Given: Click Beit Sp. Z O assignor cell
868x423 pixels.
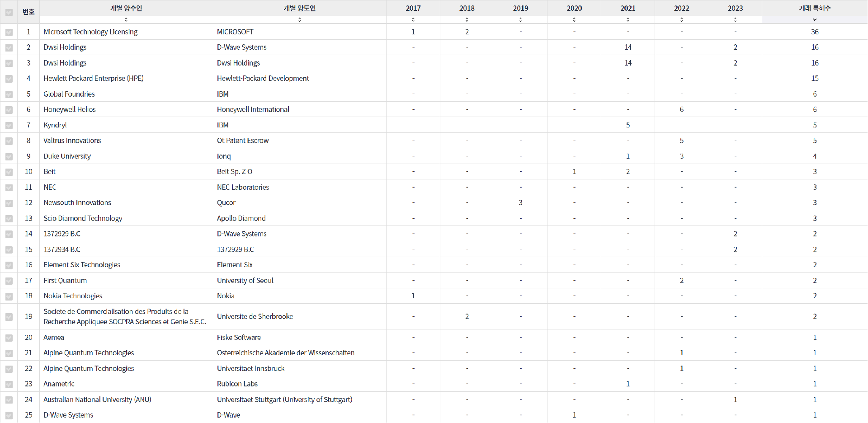Looking at the screenshot, I should tap(235, 172).
